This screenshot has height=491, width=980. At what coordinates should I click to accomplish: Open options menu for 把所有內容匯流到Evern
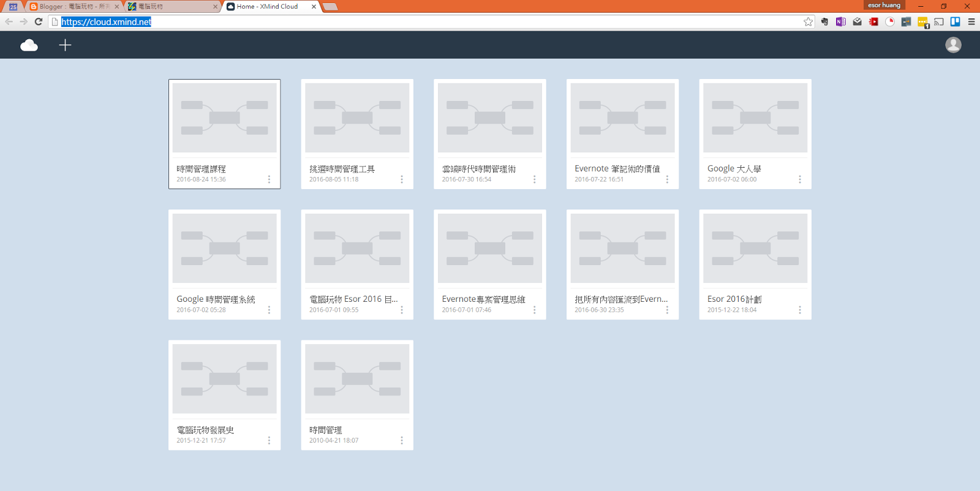pos(667,310)
